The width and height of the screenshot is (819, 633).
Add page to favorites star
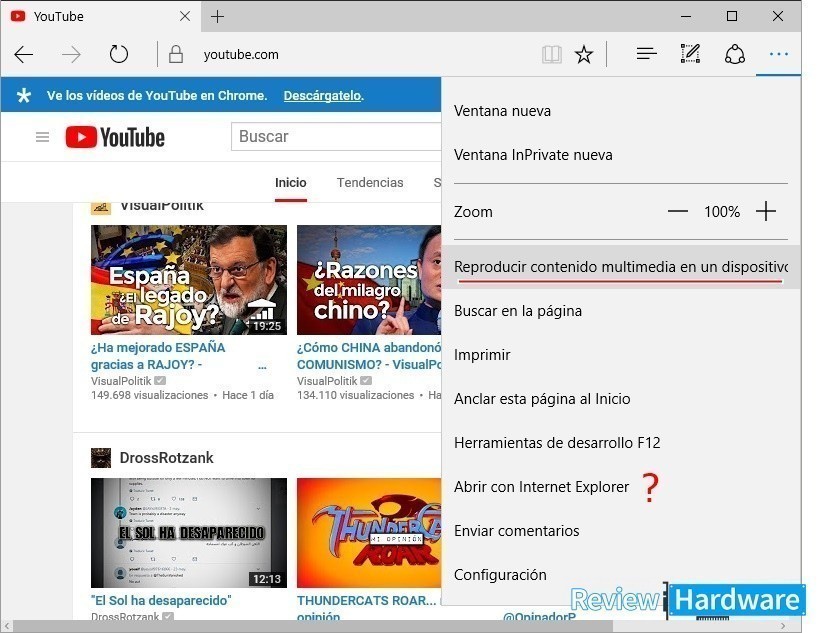pyautogui.click(x=584, y=54)
